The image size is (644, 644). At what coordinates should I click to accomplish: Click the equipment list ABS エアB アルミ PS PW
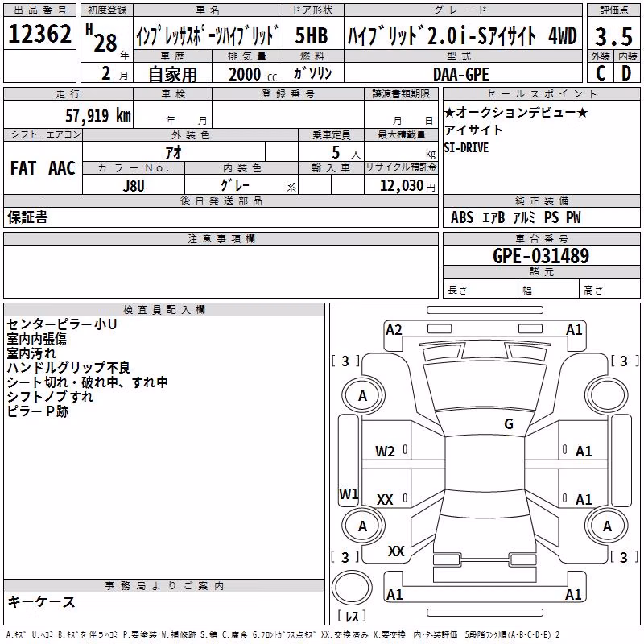515,217
